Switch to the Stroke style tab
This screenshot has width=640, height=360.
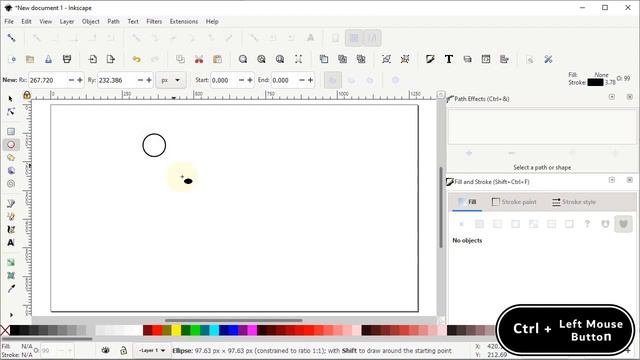pos(574,202)
